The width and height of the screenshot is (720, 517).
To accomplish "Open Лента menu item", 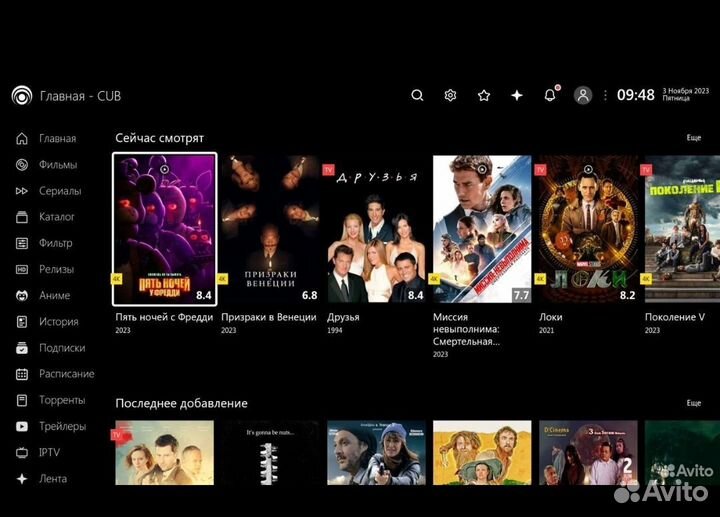I will [x=53, y=479].
